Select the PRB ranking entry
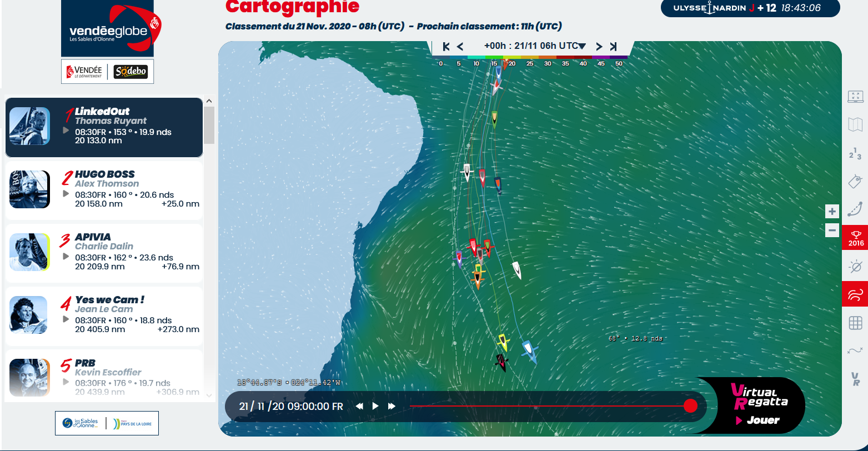 (x=104, y=375)
